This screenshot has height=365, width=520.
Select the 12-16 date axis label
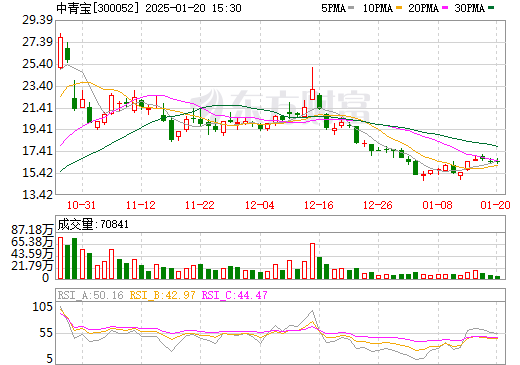(319, 205)
